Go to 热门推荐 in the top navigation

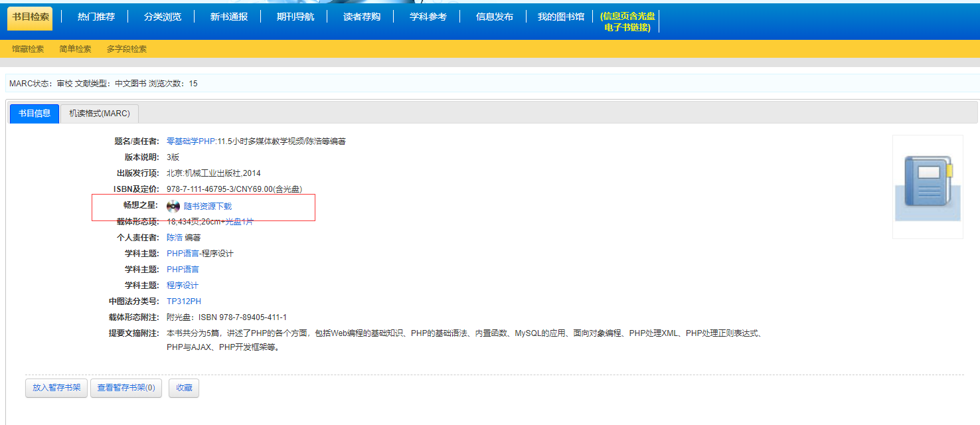tap(96, 17)
